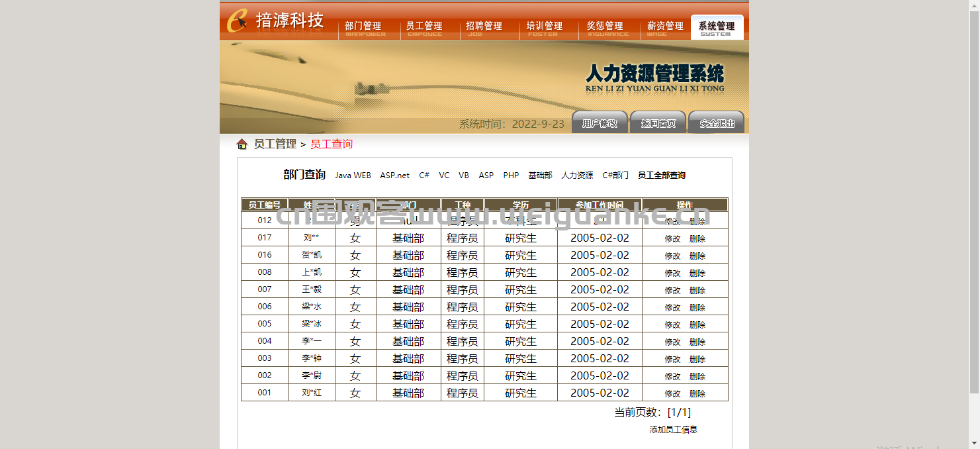Viewport: 980px width, 449px height.
Task: Click 删除 for employee 008
Action: (x=697, y=273)
